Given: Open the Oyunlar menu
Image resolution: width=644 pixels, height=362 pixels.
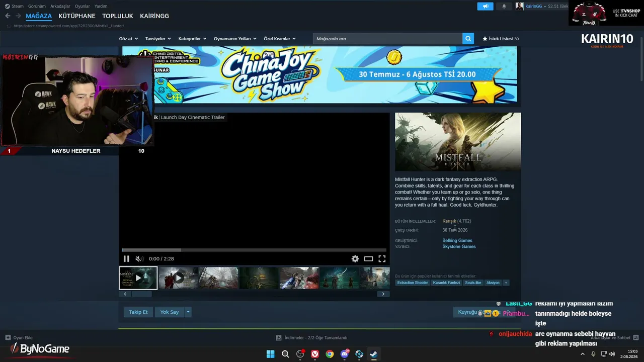Looking at the screenshot, I should [x=83, y=7].
